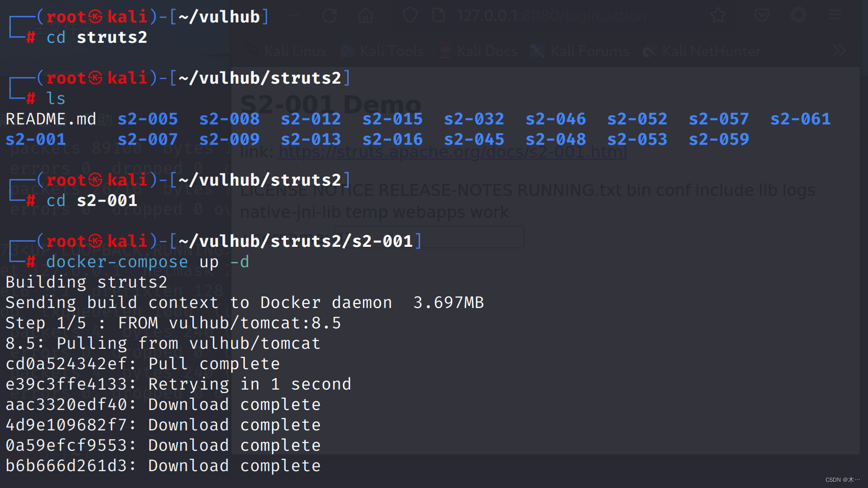Click the docker-compose command text
The height and width of the screenshot is (488, 868).
click(117, 262)
